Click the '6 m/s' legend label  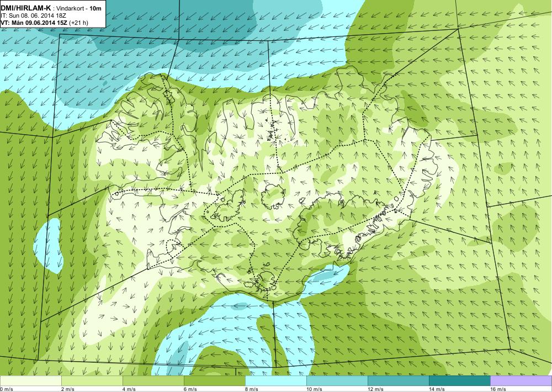190,389
